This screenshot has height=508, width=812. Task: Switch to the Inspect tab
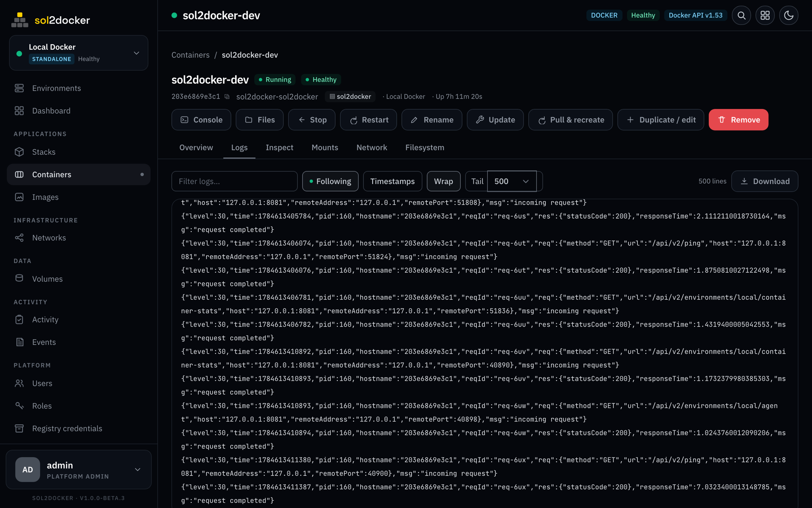click(x=279, y=148)
